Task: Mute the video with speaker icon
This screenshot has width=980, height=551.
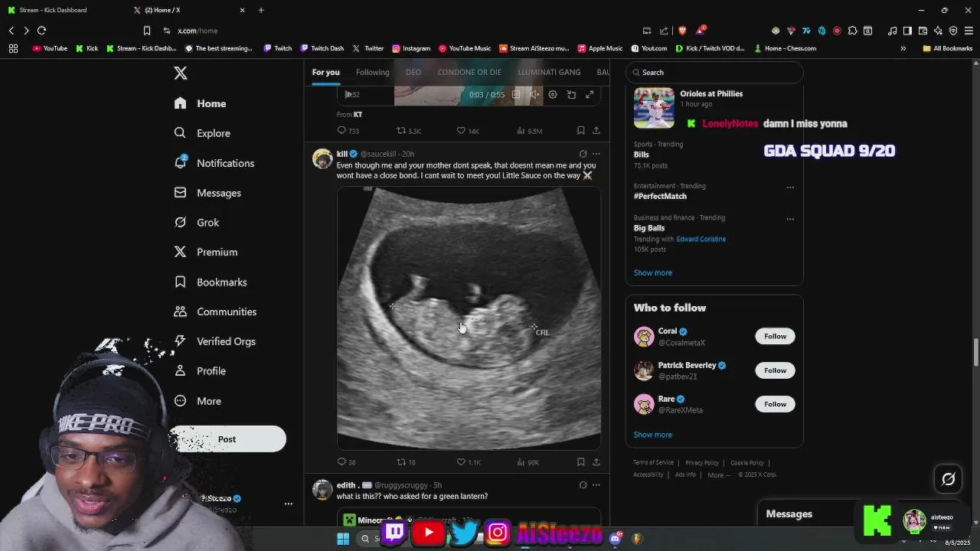Action: 534,95
